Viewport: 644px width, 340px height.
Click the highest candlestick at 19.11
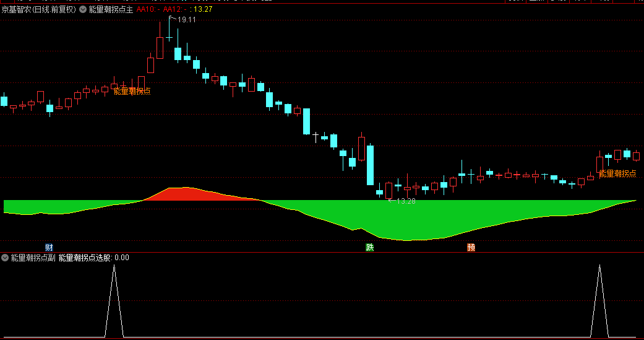[x=169, y=28]
